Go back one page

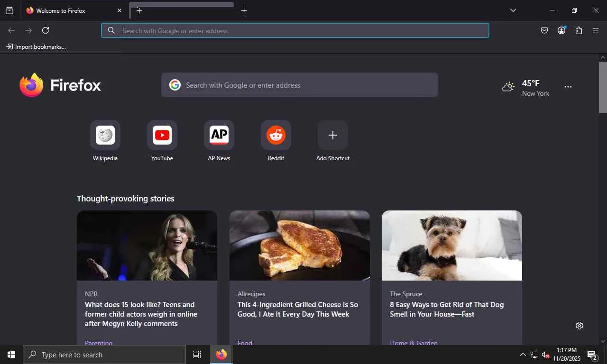point(11,30)
